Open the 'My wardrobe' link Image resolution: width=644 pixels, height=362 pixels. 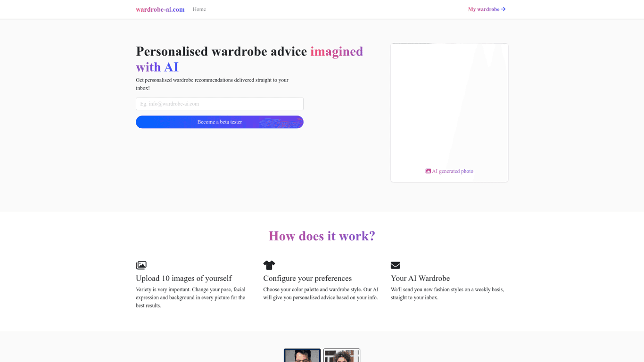pos(483,9)
